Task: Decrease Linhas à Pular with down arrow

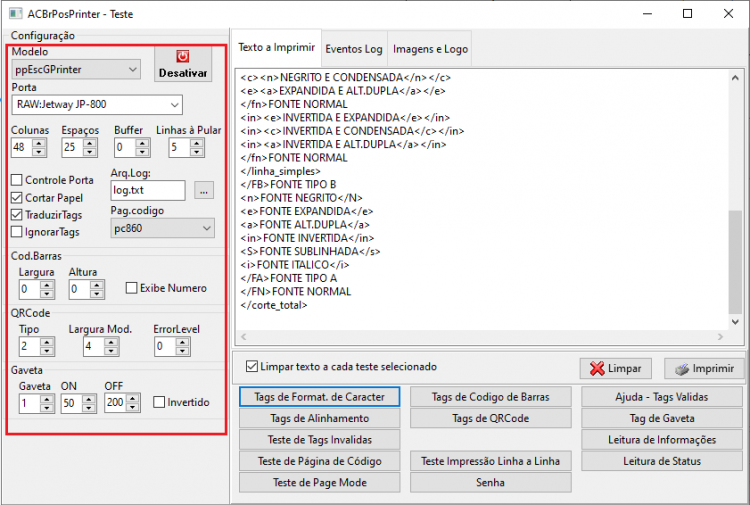Action: tap(197, 152)
